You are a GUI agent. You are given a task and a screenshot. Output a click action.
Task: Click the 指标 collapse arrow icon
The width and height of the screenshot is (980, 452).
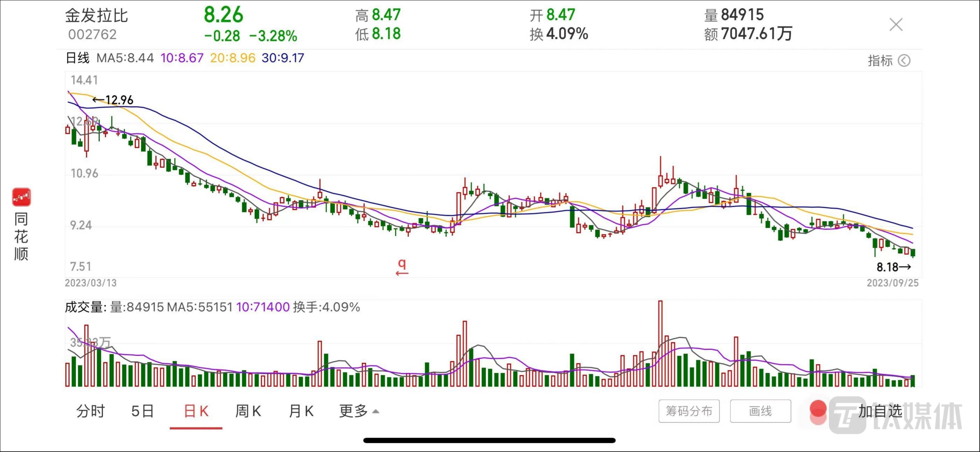pyautogui.click(x=904, y=61)
